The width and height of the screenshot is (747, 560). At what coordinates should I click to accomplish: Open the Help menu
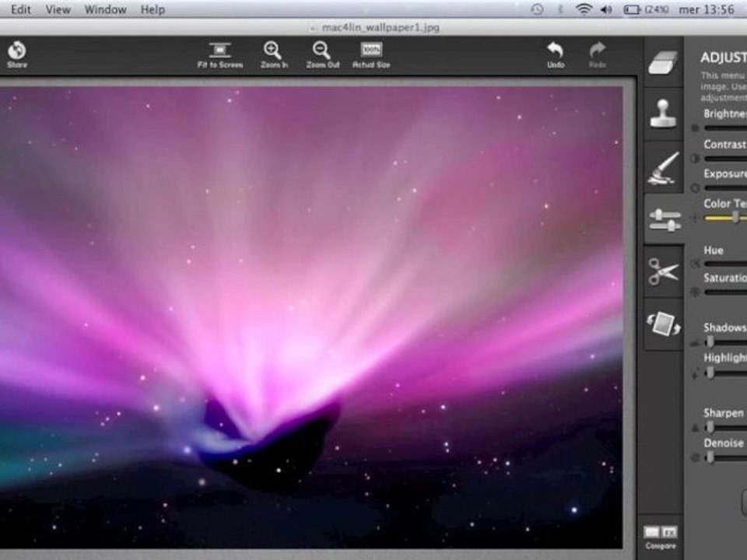pos(153,9)
